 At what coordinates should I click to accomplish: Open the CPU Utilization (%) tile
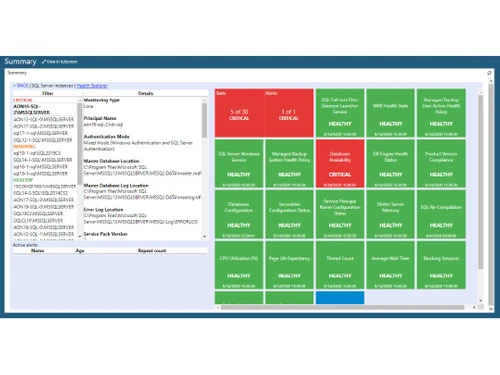coord(239,265)
